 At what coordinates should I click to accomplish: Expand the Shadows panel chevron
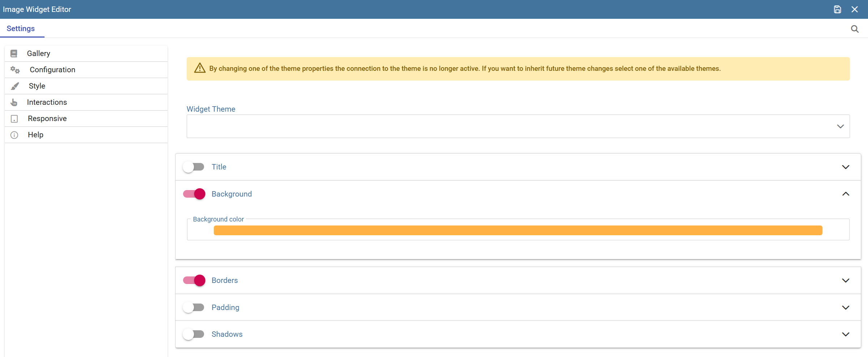coord(846,334)
